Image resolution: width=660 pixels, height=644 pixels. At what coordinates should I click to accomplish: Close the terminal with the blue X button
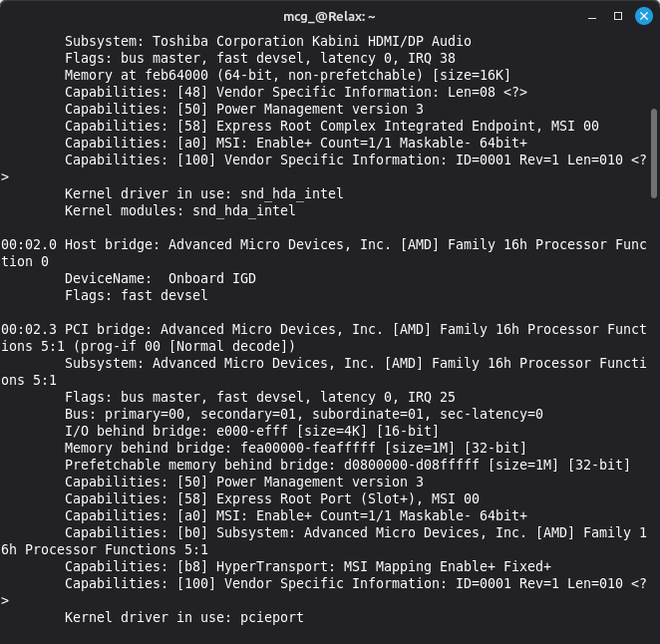click(644, 16)
